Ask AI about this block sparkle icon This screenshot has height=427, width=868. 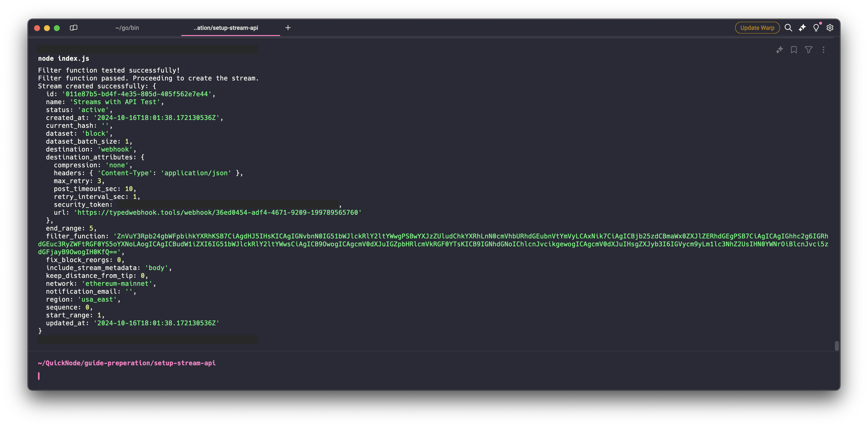779,50
